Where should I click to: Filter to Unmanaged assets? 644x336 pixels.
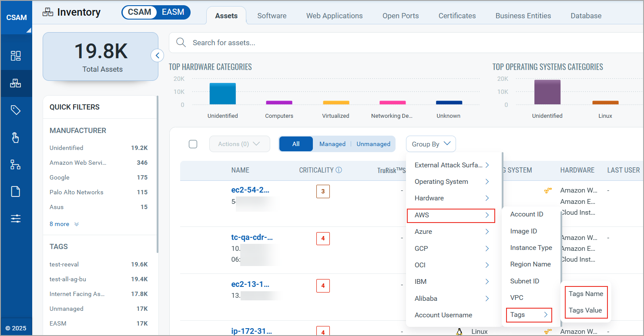[x=373, y=144]
